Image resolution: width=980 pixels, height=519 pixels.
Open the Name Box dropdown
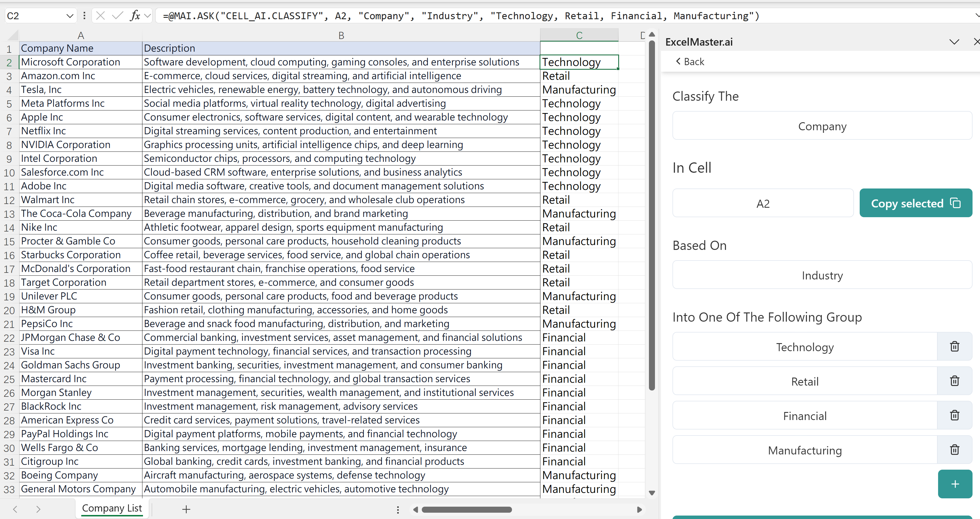69,16
